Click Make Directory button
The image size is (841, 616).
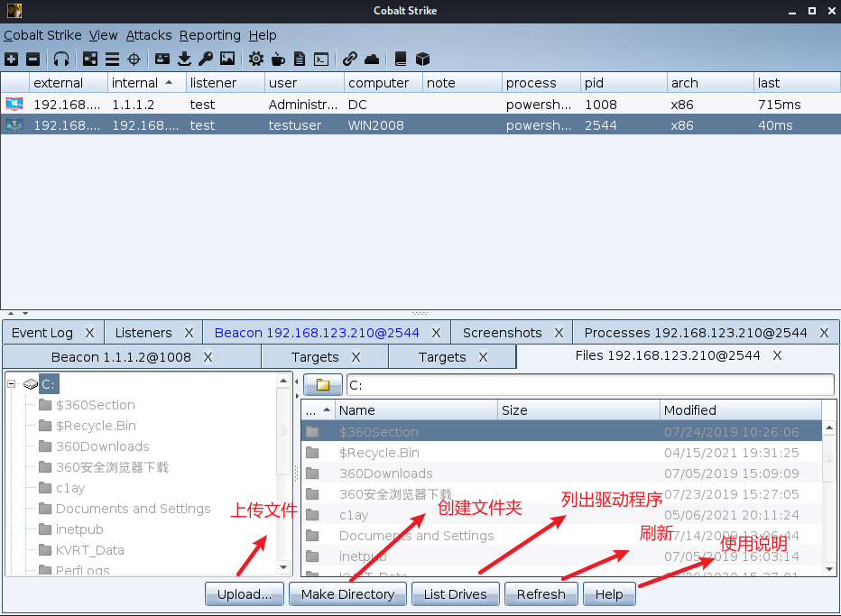pyautogui.click(x=347, y=594)
